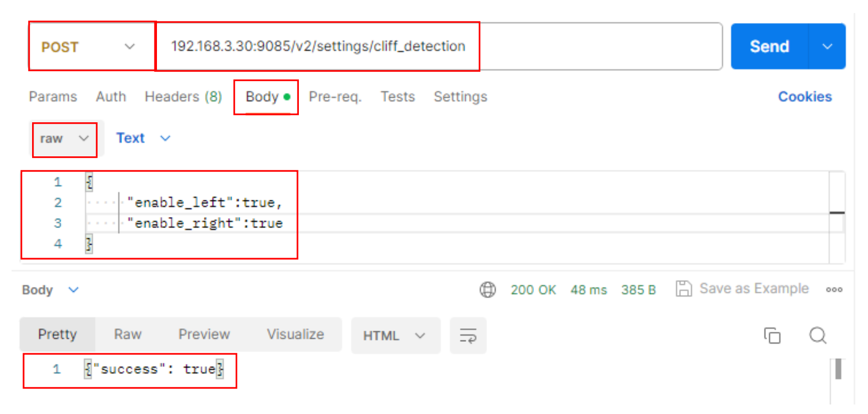The image size is (868, 414).
Task: Copy the response body to clipboard
Action: click(772, 335)
